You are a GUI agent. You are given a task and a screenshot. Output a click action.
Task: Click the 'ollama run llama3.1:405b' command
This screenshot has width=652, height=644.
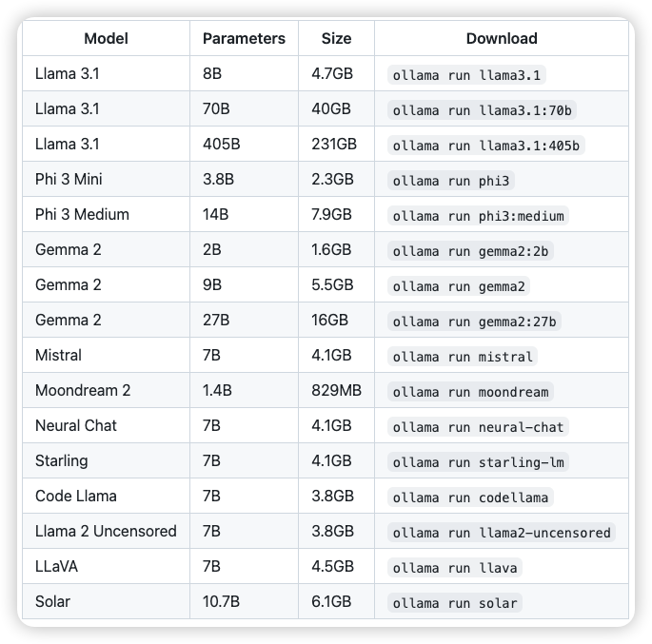pyautogui.click(x=486, y=146)
